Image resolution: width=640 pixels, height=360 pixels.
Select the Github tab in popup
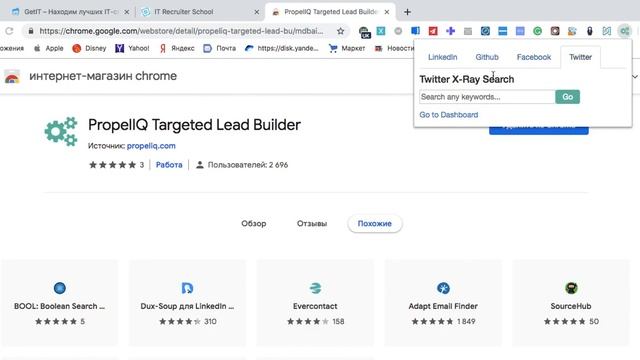[487, 57]
